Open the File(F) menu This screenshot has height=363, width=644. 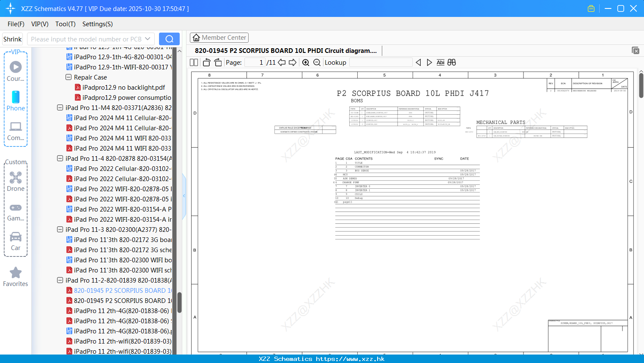click(x=16, y=24)
